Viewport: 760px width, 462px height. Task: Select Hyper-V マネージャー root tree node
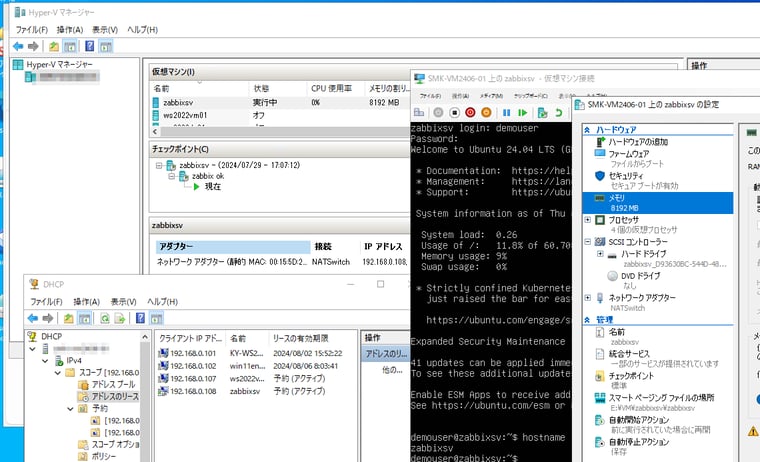[59, 64]
